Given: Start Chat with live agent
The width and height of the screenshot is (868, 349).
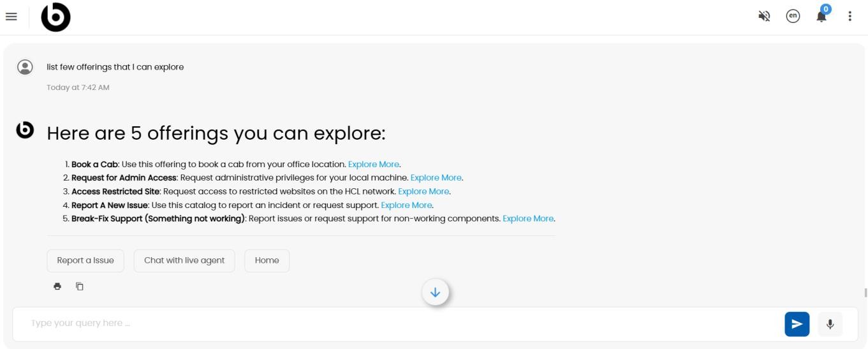Looking at the screenshot, I should coord(184,260).
